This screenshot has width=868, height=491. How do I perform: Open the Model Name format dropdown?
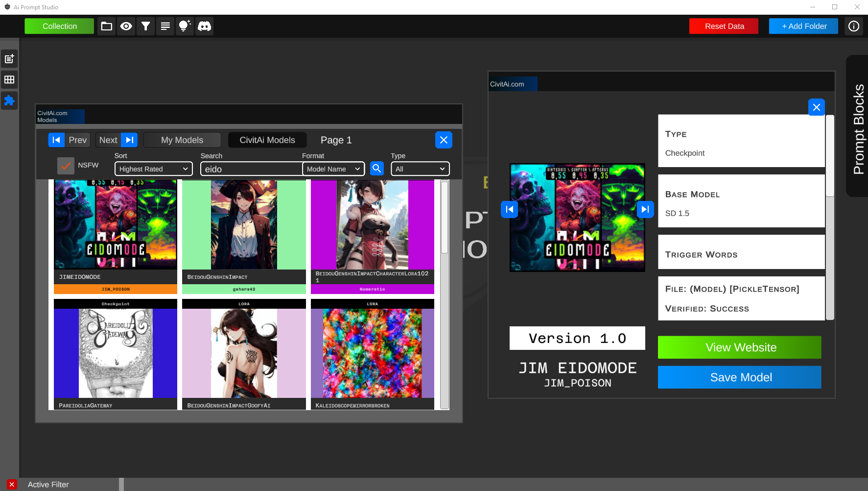[333, 169]
